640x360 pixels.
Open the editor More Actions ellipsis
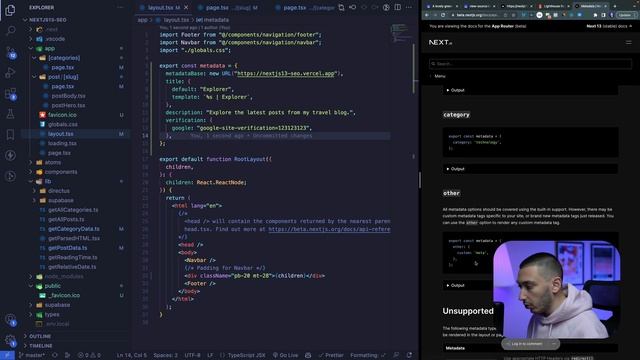(x=409, y=7)
